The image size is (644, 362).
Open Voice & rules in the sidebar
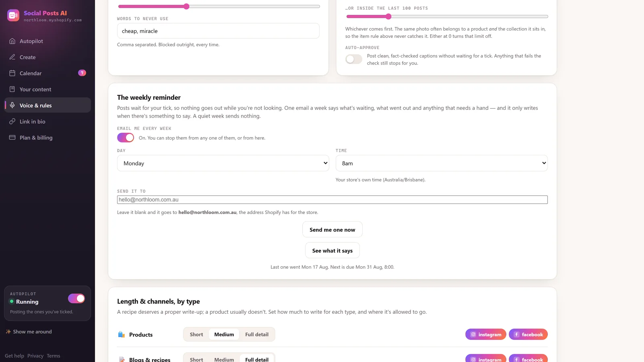(47, 105)
